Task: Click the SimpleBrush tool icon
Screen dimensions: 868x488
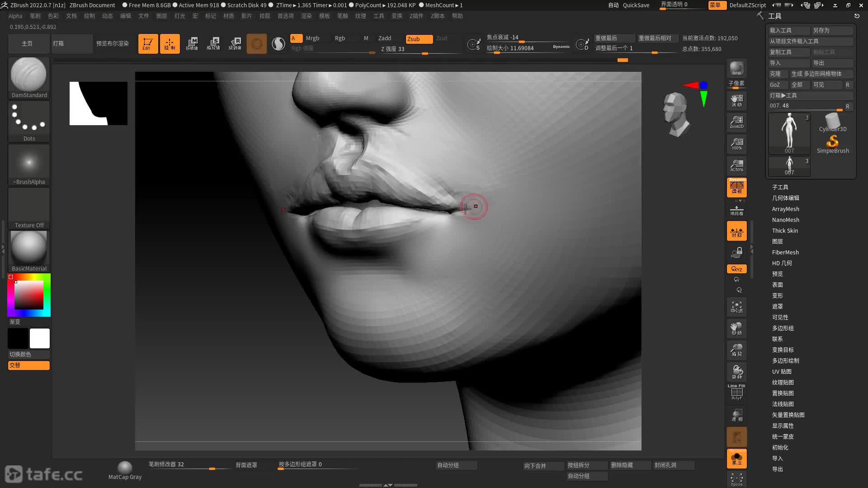Action: pyautogui.click(x=832, y=145)
